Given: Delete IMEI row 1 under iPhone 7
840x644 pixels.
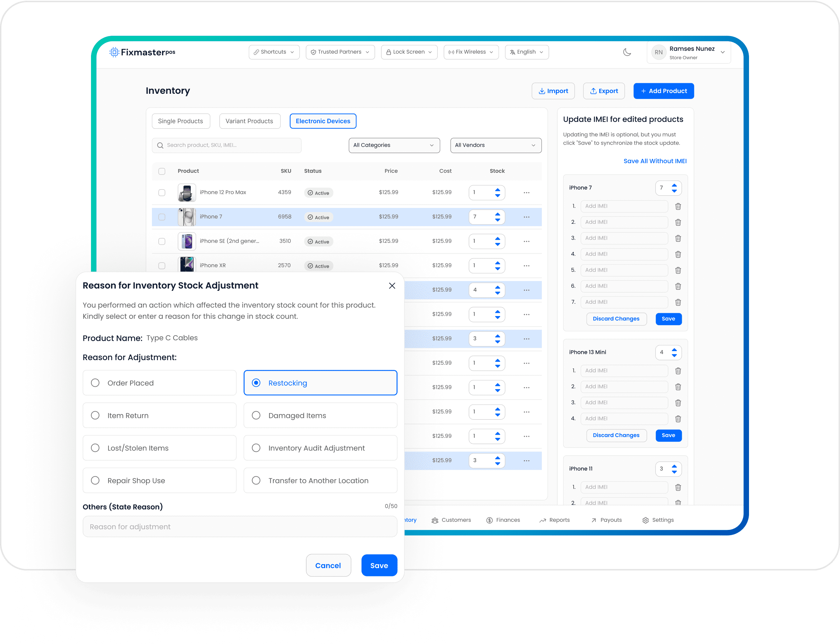Looking at the screenshot, I should pyautogui.click(x=678, y=206).
